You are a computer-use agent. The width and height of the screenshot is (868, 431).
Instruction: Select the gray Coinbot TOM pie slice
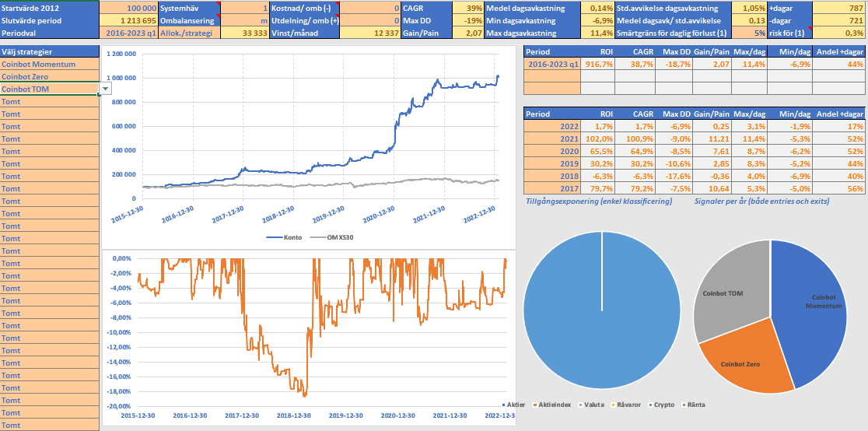click(723, 292)
